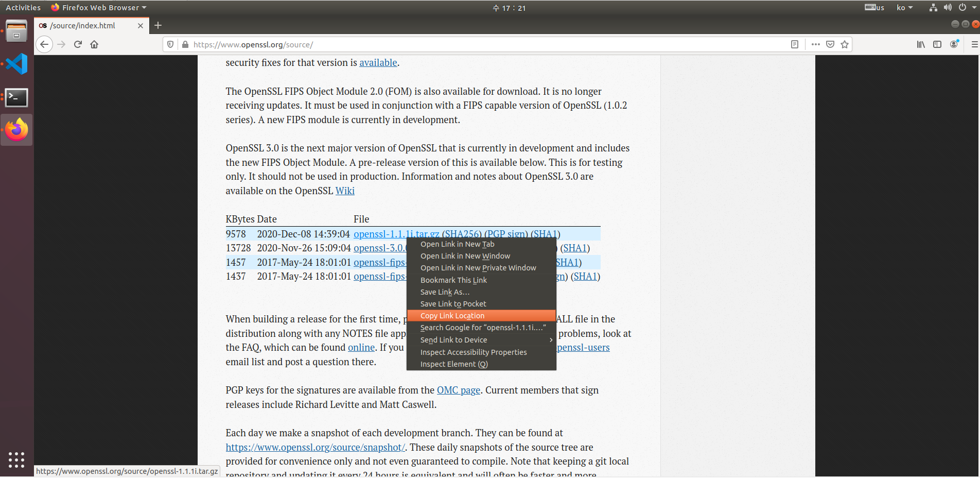Open Visual Studio Code from dock
This screenshot has width=980, height=478.
coord(16,64)
